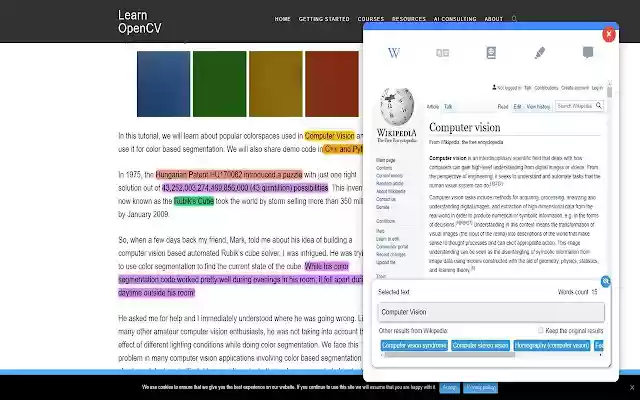Screen dimensions: 640x400
Task: Click purple highlighted 43 quintillion possibilities text
Action: tap(245, 188)
